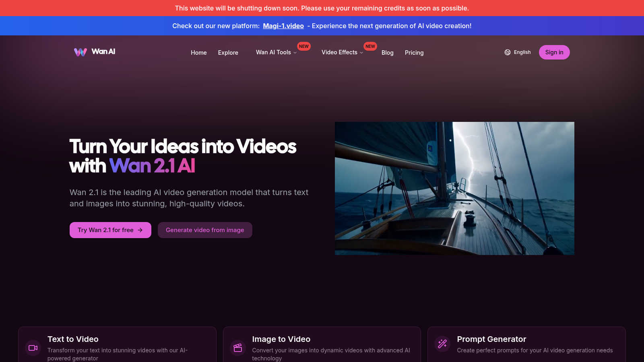Screen dimensions: 644x362
Task: Open the Video Effects menu
Action: point(343,52)
